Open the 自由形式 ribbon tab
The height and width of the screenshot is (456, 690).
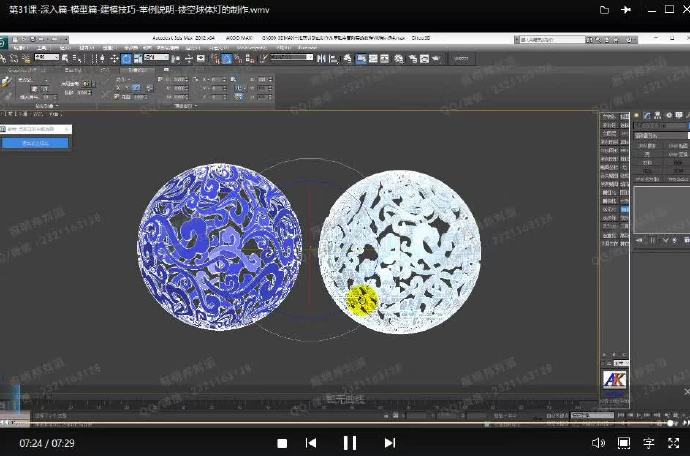click(x=73, y=70)
